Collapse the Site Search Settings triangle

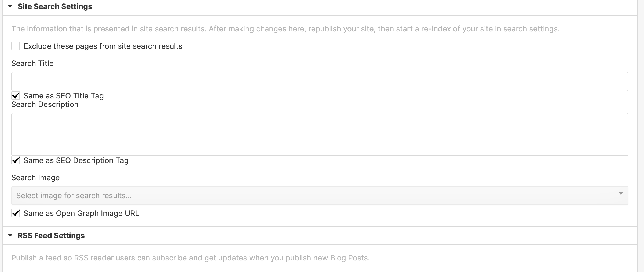point(10,6)
